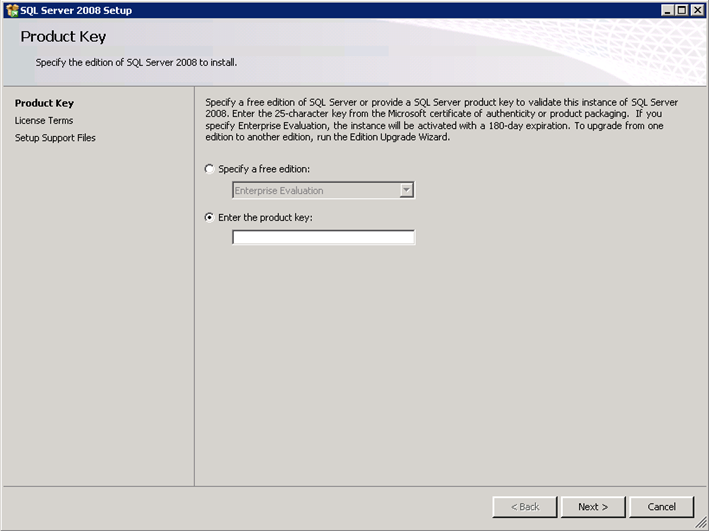709x531 pixels.
Task: Click the product key text field
Action: coord(323,237)
